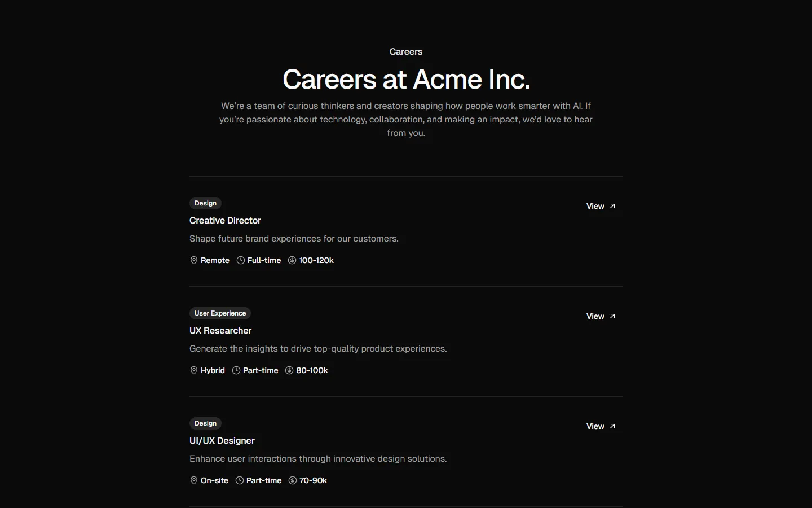
Task: Click the clock icon beside the UX Researcher Part-time label
Action: (x=236, y=370)
